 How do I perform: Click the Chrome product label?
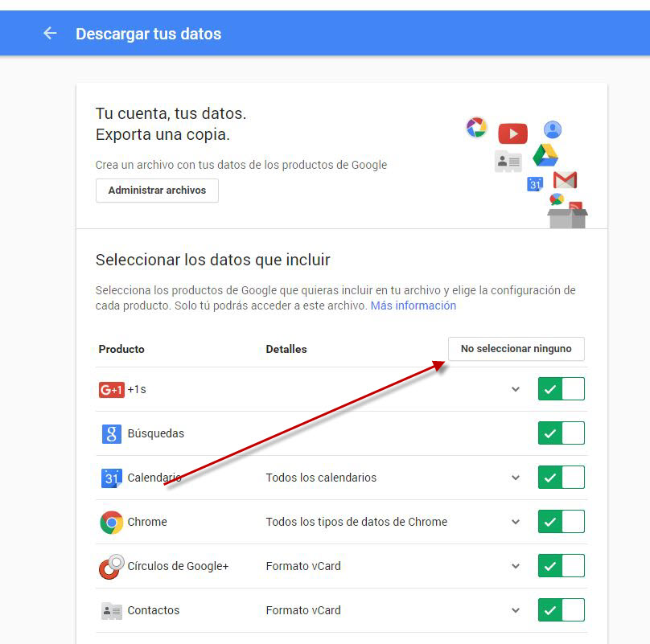coord(147,522)
